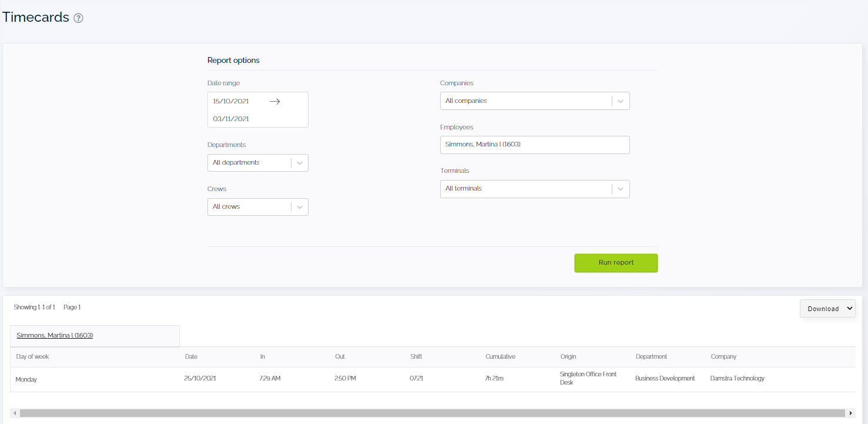Click the Cumulative column header
The image size is (868, 424).
[500, 356]
